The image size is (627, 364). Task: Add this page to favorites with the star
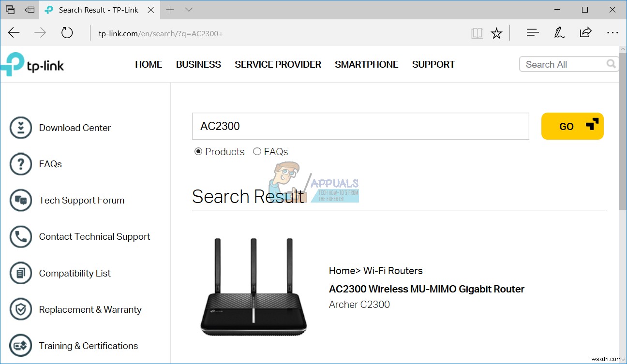[x=497, y=33]
